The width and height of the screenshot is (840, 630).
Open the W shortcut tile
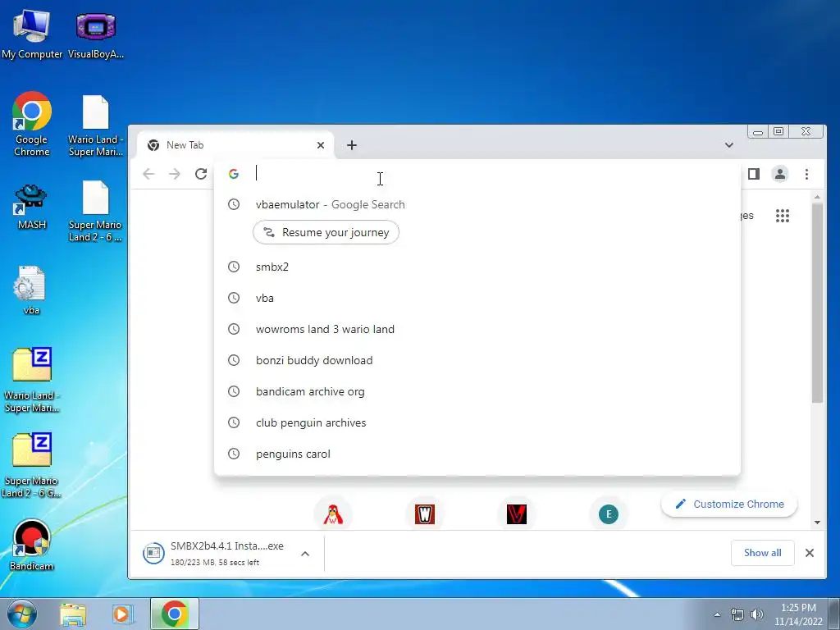click(x=425, y=514)
